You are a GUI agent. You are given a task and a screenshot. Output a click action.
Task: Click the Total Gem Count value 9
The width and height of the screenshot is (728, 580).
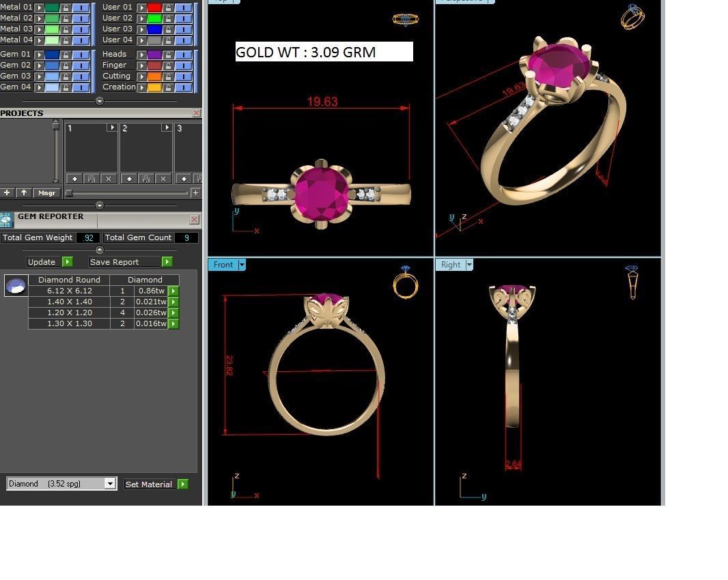[x=186, y=237]
